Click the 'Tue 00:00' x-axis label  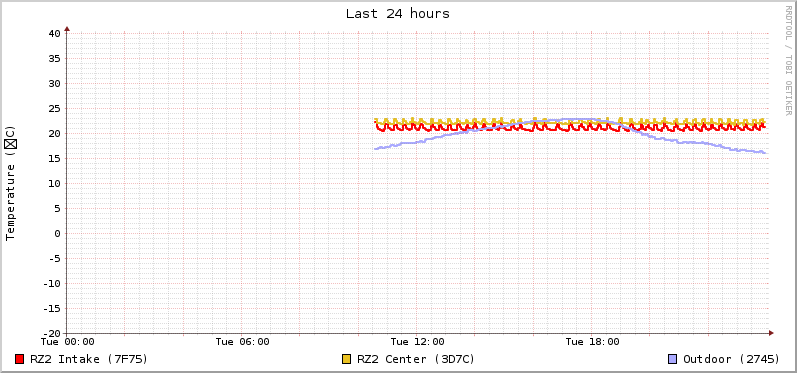point(68,342)
